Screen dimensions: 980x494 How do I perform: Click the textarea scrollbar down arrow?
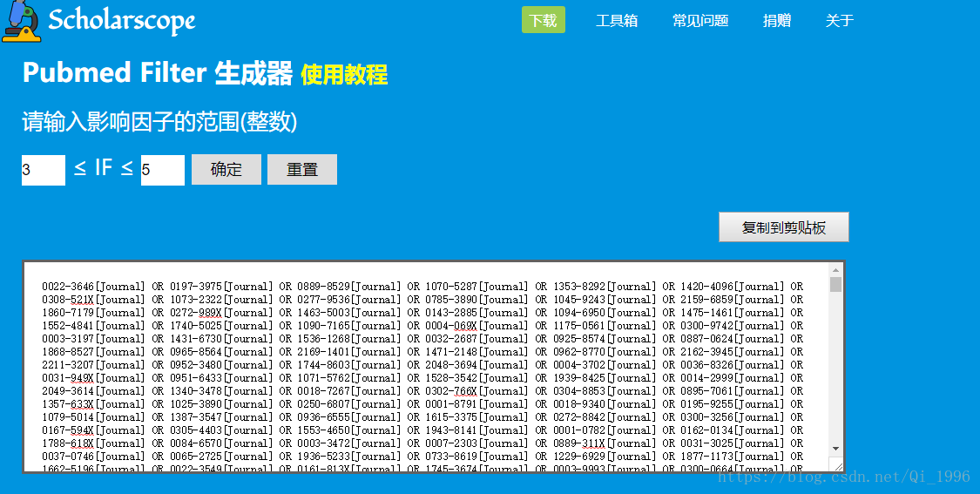click(835, 449)
